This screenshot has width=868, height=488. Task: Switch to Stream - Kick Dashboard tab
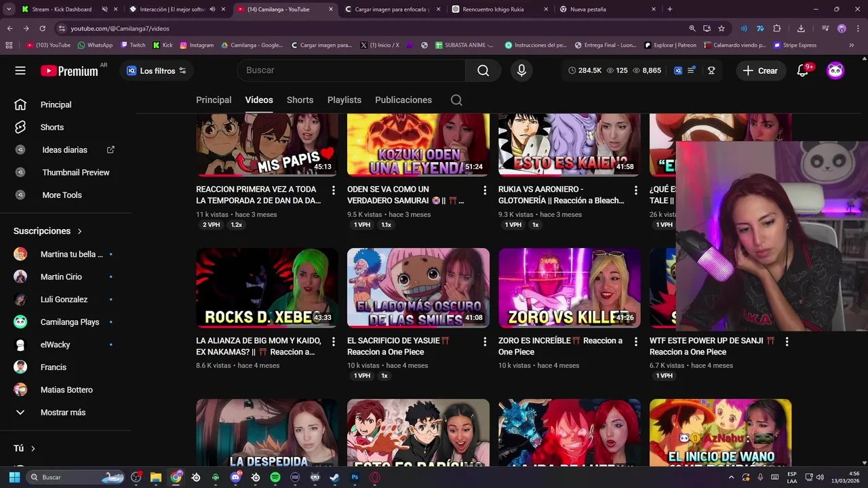click(x=62, y=9)
